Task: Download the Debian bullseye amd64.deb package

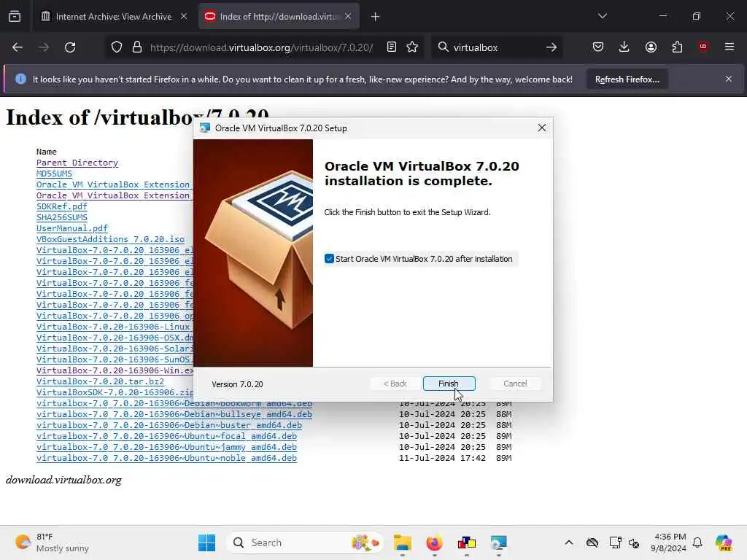Action: (174, 414)
